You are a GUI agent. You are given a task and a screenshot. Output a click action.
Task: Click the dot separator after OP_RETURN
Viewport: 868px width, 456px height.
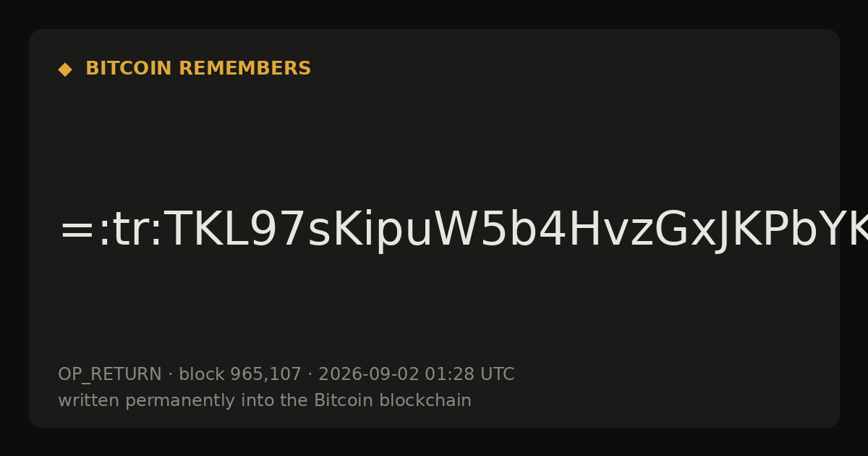tap(171, 375)
